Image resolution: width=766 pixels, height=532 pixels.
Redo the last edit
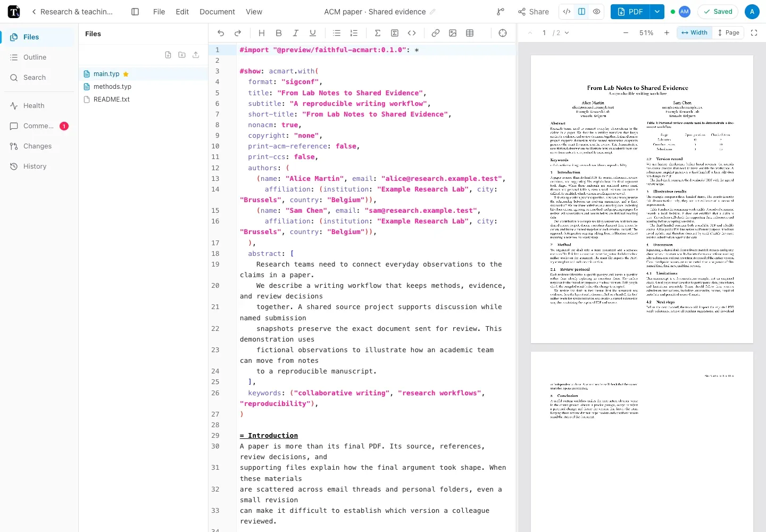(238, 33)
